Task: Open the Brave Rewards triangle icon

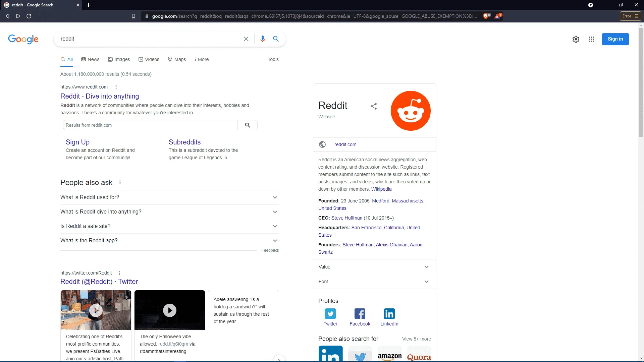Action: pyautogui.click(x=498, y=16)
